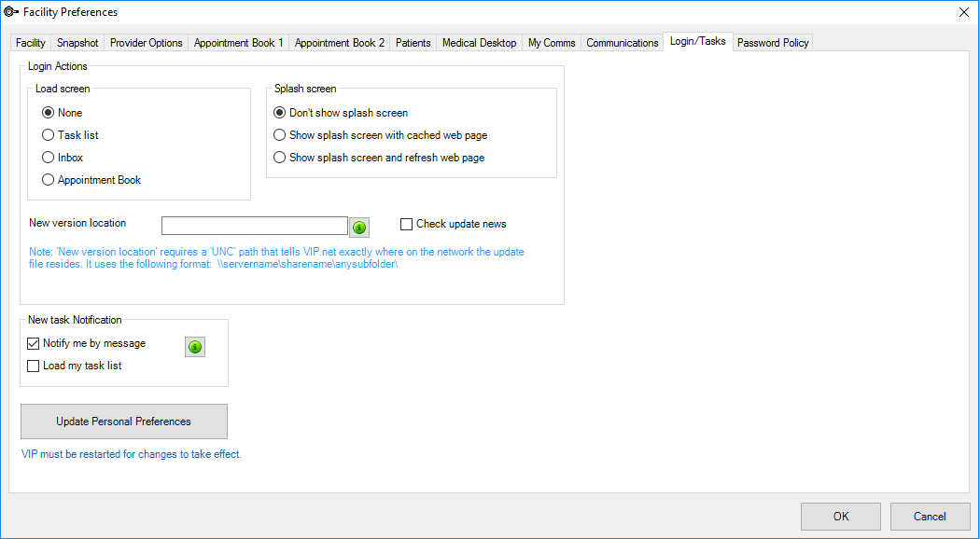Image resolution: width=980 pixels, height=539 pixels.
Task: Select the Login/Tasks tab
Action: tap(697, 41)
